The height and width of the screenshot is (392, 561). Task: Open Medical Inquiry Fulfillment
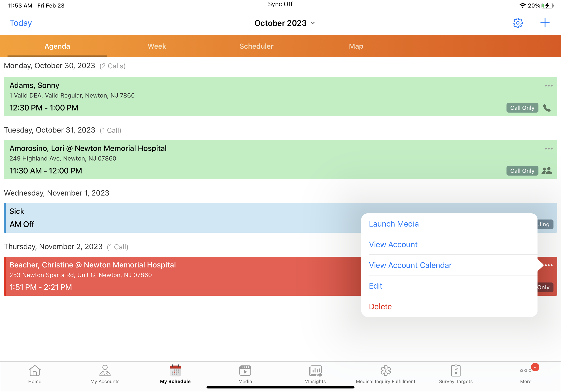(385, 374)
